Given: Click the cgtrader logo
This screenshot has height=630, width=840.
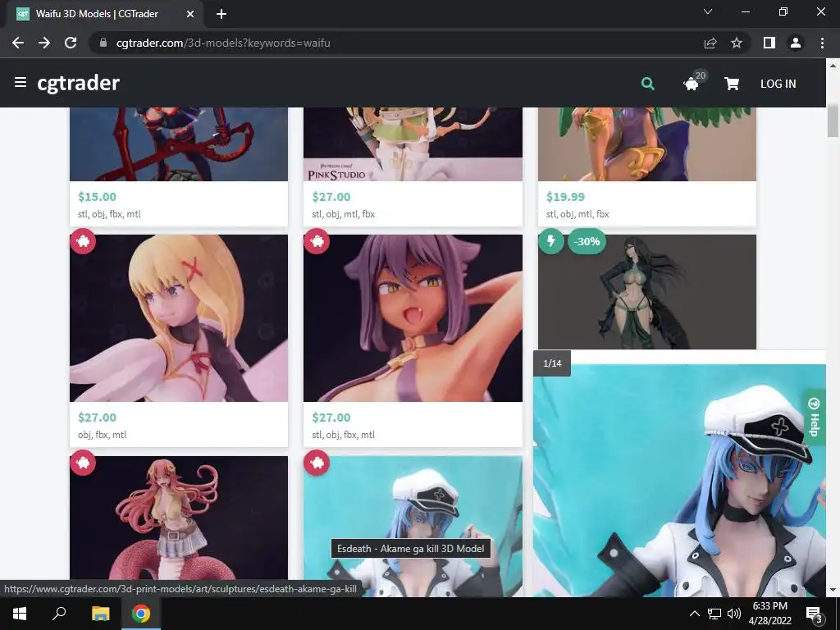Looking at the screenshot, I should [x=78, y=83].
